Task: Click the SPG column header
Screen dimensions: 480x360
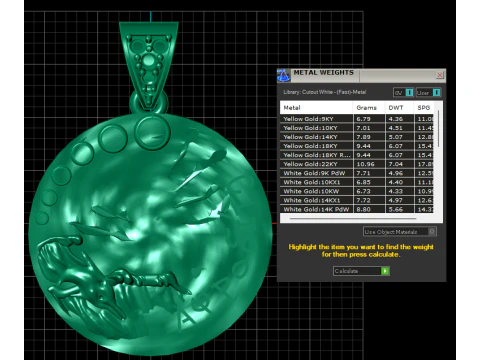Action: pos(424,108)
